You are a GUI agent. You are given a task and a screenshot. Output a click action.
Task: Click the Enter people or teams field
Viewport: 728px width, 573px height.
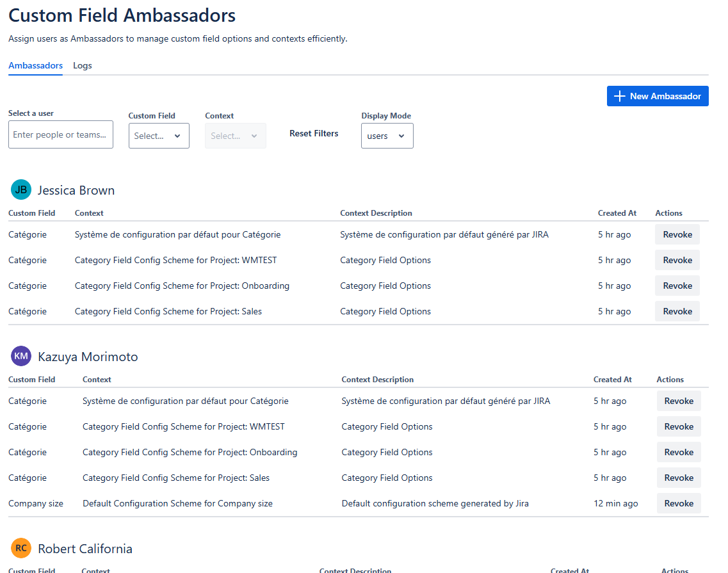tap(60, 134)
